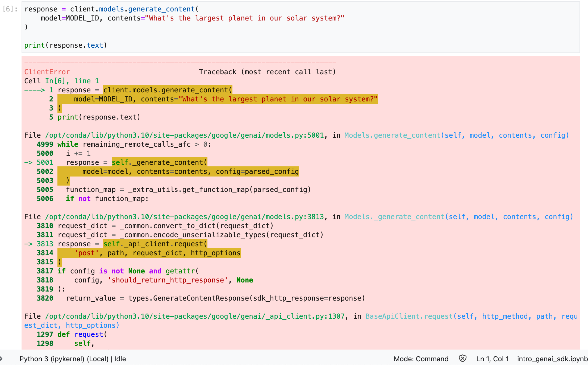Screen dimensions: 588x365
Task: Open Ln 1, Col 1 go-to-line
Action: click(x=492, y=359)
